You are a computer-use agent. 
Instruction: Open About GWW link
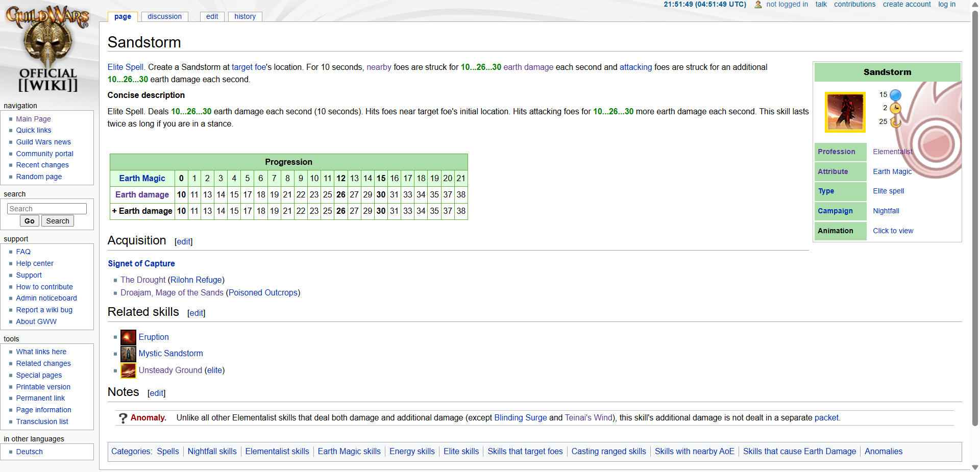pos(36,321)
